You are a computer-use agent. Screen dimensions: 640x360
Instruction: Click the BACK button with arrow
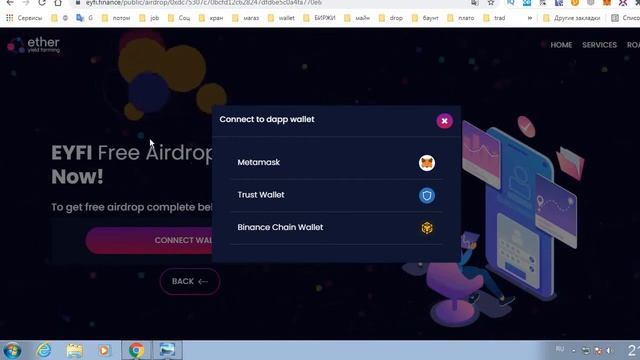(x=190, y=281)
